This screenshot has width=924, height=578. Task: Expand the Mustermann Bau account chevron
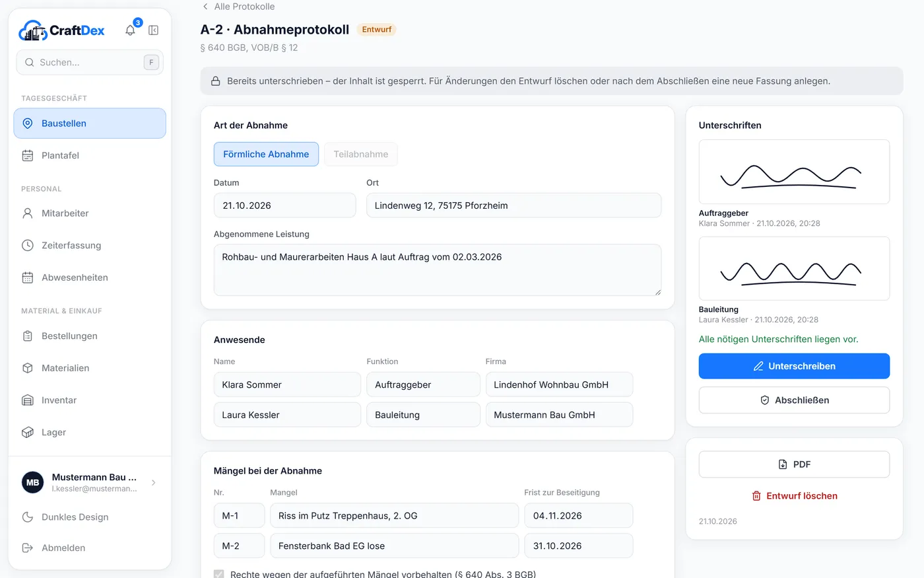point(154,483)
